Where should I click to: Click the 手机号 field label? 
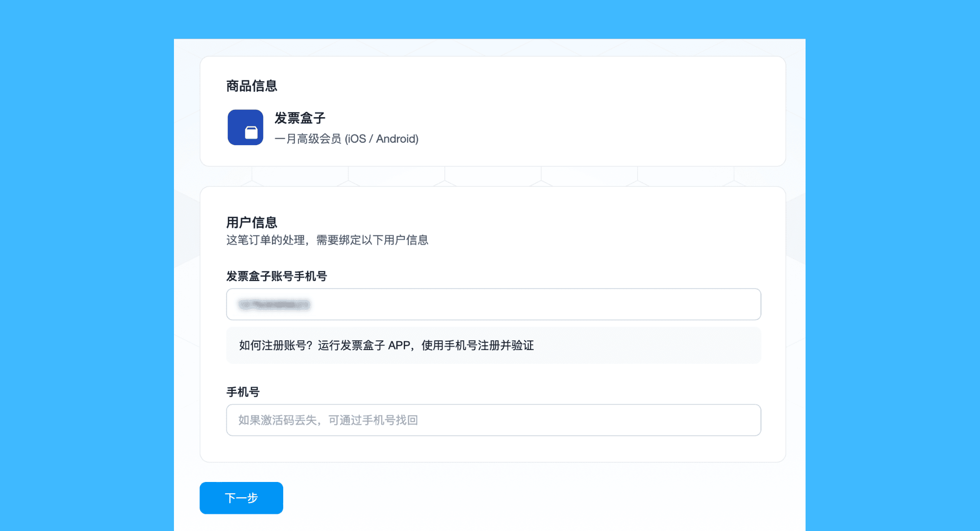pyautogui.click(x=243, y=392)
